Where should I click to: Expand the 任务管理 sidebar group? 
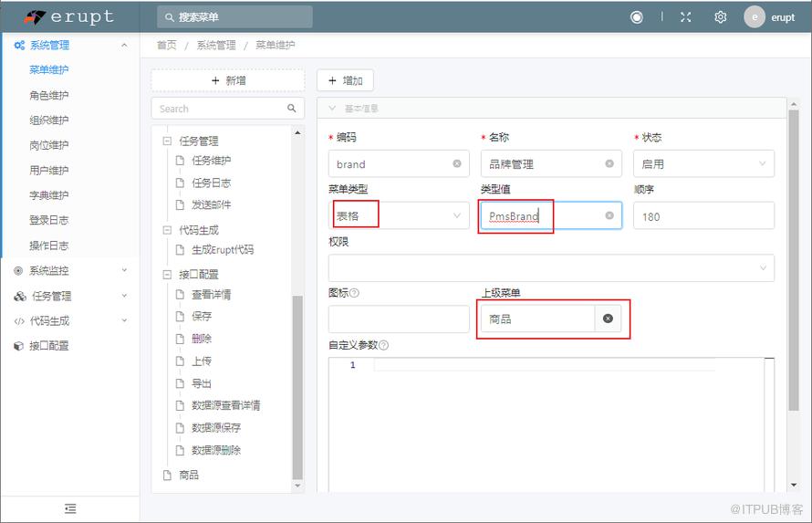click(124, 296)
